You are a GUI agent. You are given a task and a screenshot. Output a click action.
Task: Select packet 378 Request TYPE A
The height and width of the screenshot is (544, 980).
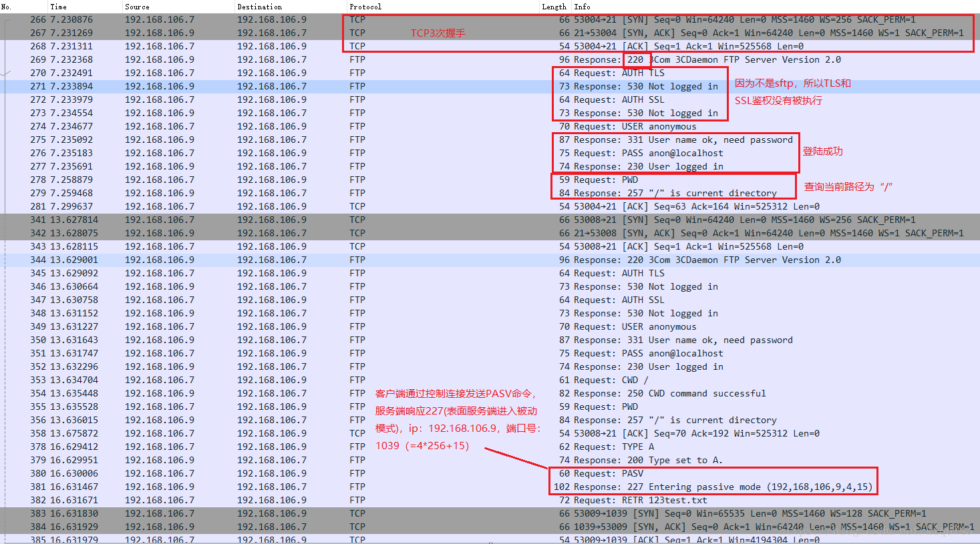(490, 447)
